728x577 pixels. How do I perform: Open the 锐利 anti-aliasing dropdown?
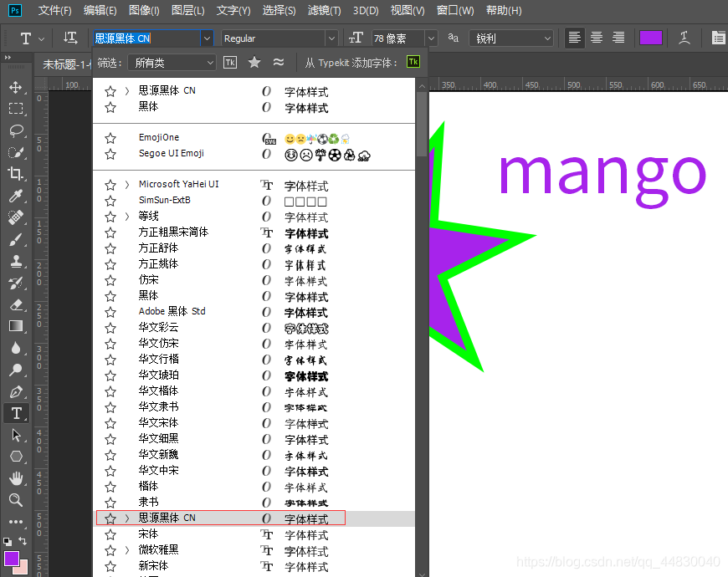coord(511,38)
